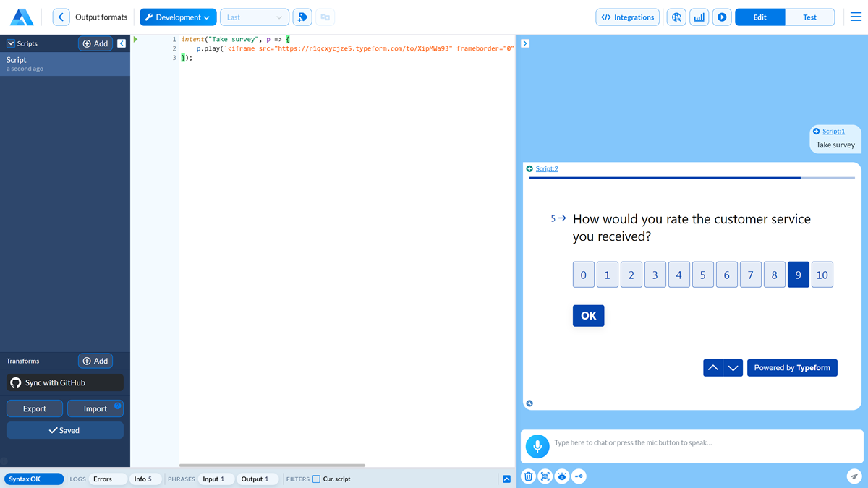Switch to Edit mode tab
Viewport: 868px width, 488px height.
pyautogui.click(x=759, y=17)
